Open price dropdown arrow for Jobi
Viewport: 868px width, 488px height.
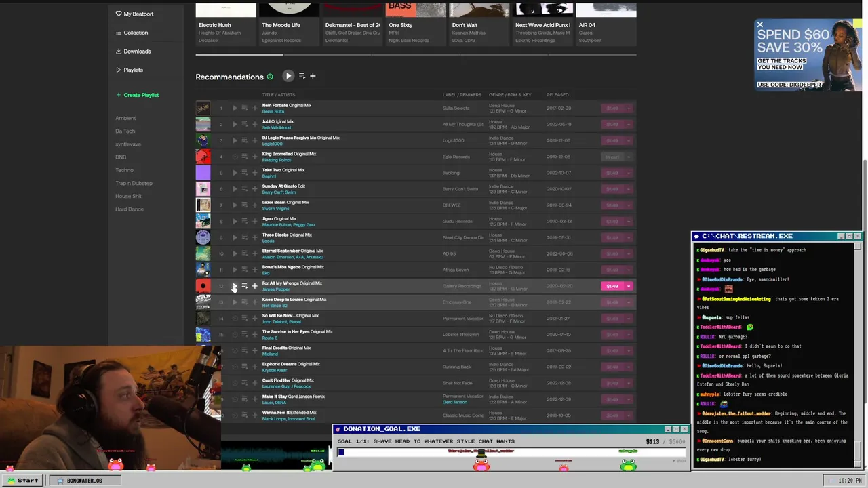(x=629, y=125)
